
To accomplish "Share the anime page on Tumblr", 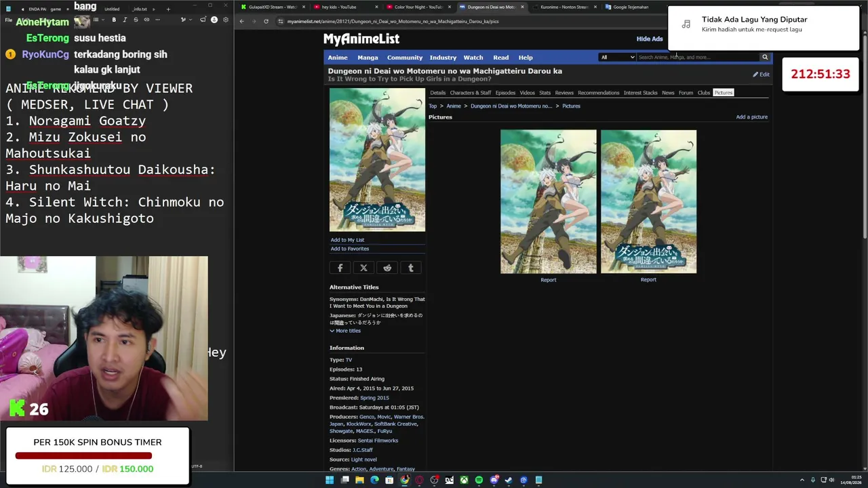I will click(x=411, y=268).
